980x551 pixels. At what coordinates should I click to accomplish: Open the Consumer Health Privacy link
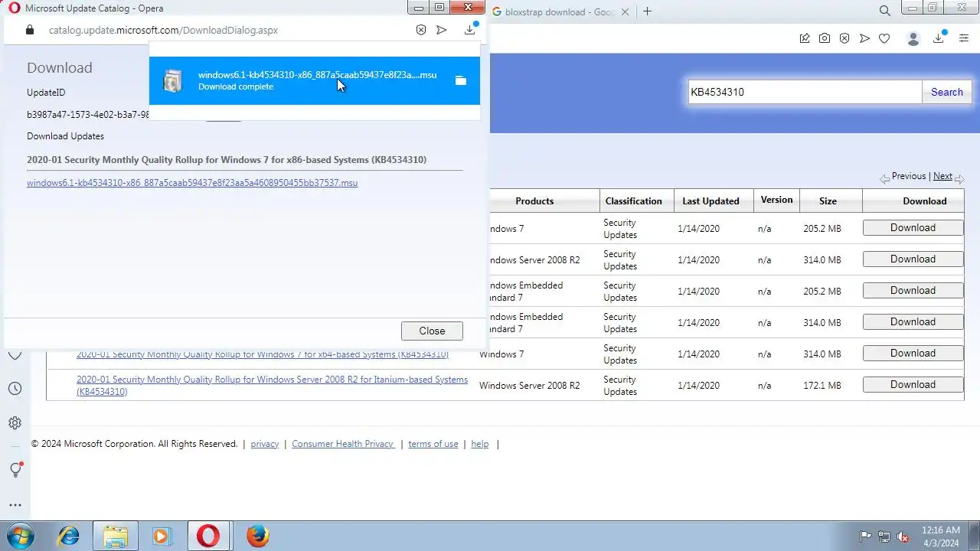pos(343,444)
